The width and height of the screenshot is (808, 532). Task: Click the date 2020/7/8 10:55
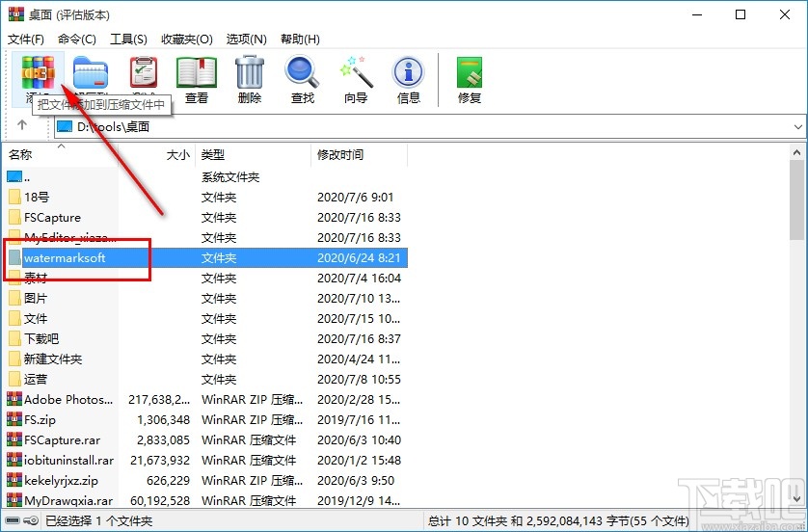[360, 380]
